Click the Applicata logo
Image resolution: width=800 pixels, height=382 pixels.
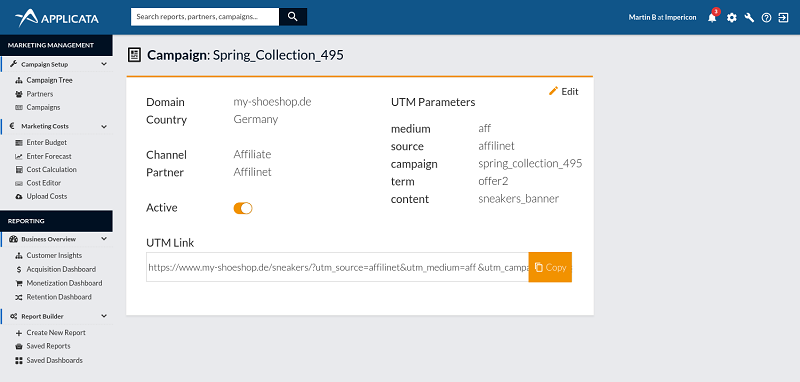point(57,18)
